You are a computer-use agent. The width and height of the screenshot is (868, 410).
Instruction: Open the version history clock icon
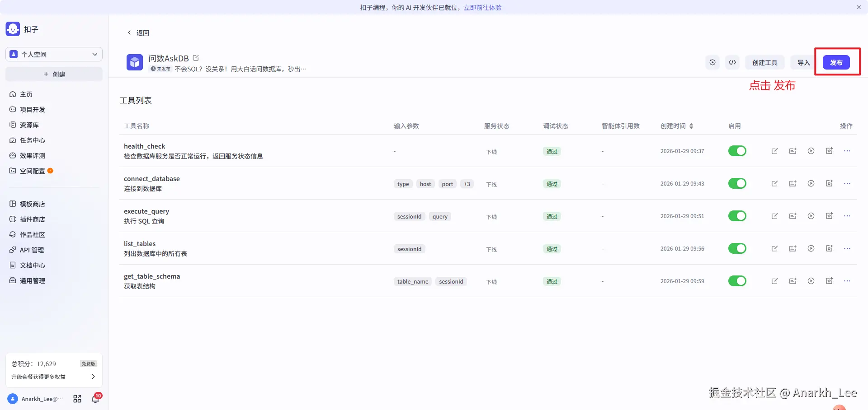(x=712, y=62)
